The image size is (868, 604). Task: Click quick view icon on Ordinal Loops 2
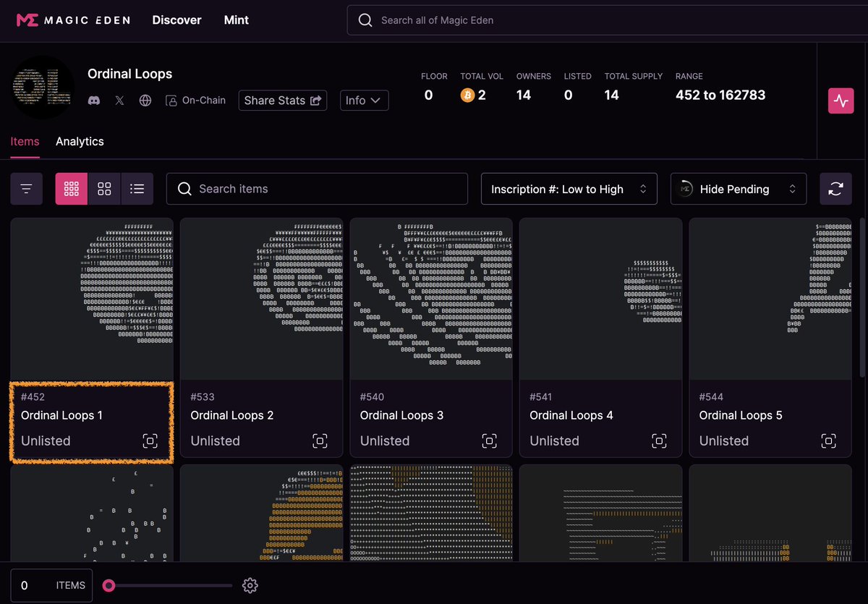tap(320, 441)
